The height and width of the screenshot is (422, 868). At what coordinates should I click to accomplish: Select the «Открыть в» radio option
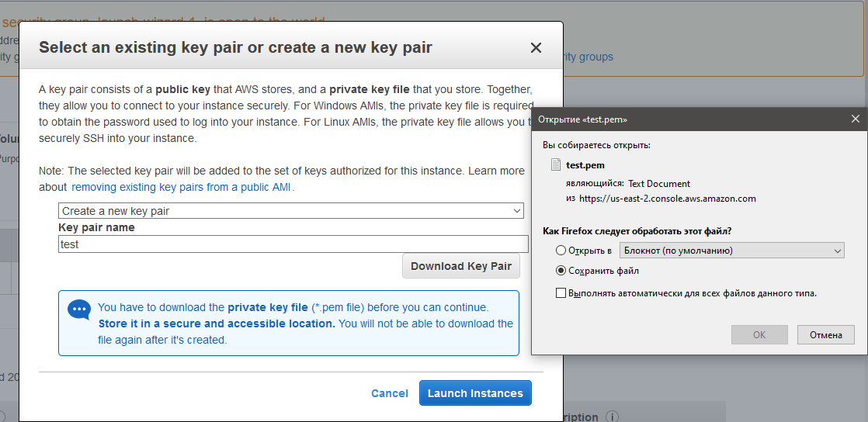(561, 251)
